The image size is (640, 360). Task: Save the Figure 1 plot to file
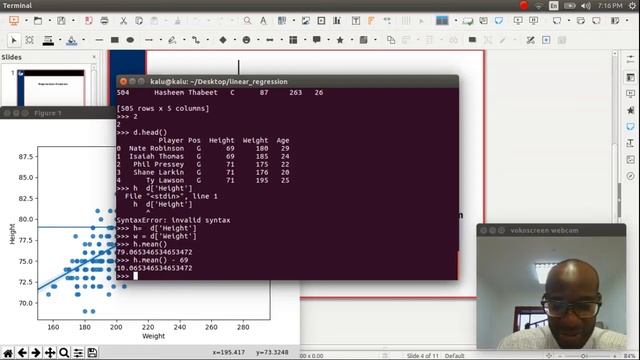pos(92,353)
